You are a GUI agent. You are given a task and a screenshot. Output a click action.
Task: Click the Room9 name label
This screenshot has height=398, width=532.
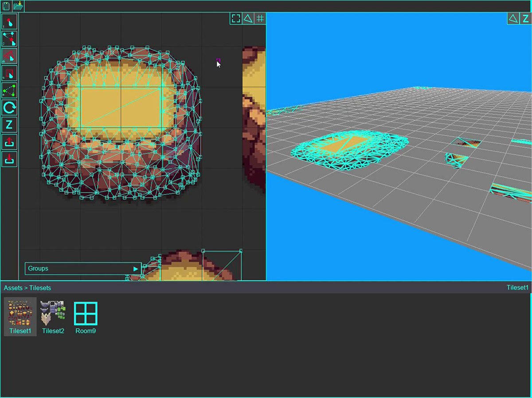[86, 331]
